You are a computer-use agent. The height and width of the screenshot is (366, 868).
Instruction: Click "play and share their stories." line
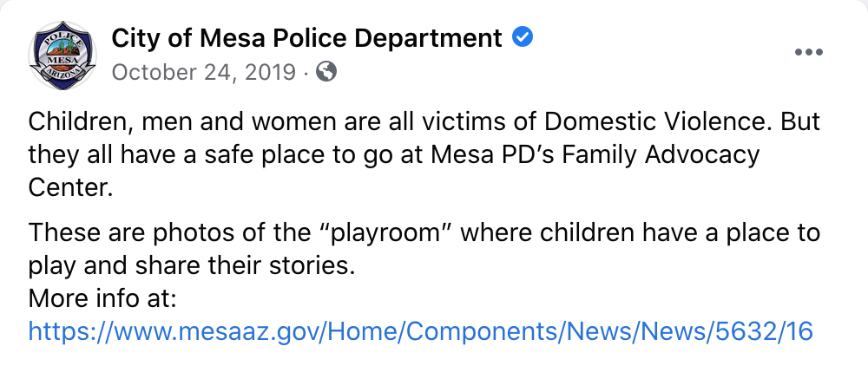pos(191,266)
